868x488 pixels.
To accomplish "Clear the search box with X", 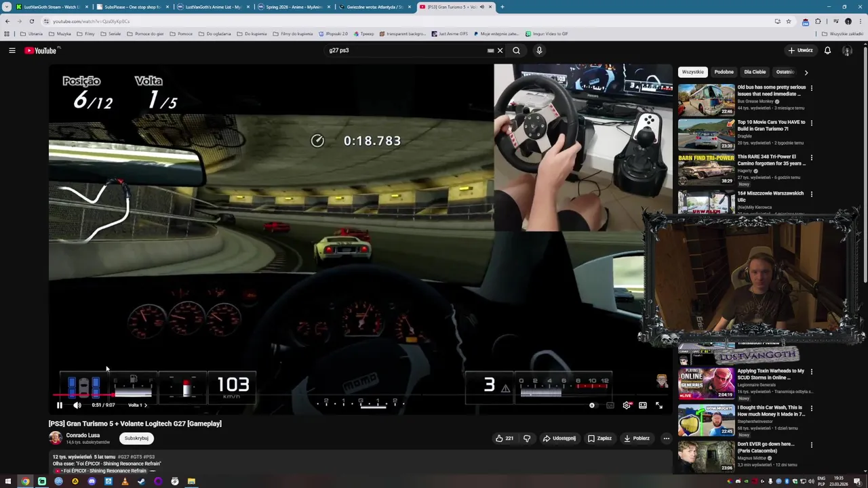I will pos(500,50).
